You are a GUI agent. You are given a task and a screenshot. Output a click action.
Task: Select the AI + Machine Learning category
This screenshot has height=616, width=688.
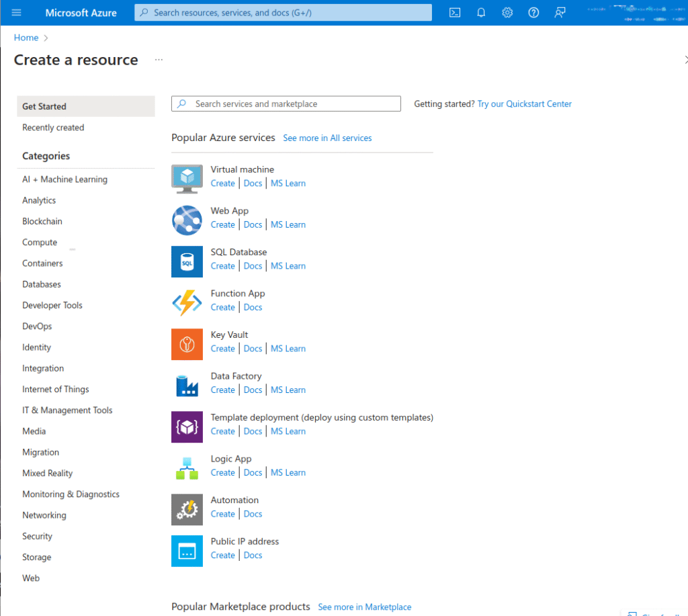(65, 179)
